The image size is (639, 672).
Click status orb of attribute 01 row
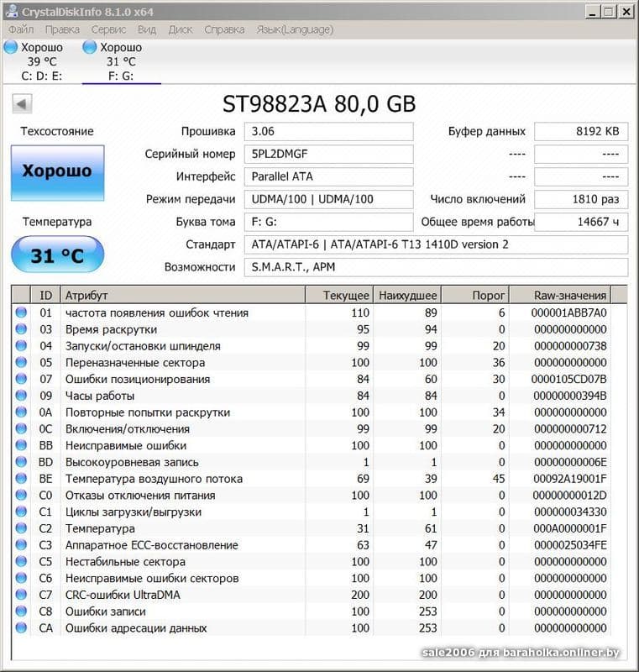pyautogui.click(x=21, y=312)
